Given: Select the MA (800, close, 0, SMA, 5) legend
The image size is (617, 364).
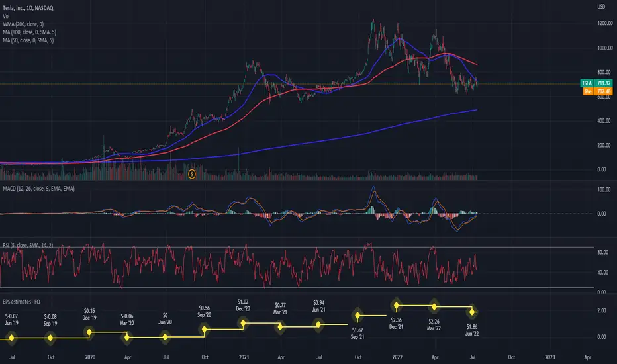Looking at the screenshot, I should [x=29, y=32].
